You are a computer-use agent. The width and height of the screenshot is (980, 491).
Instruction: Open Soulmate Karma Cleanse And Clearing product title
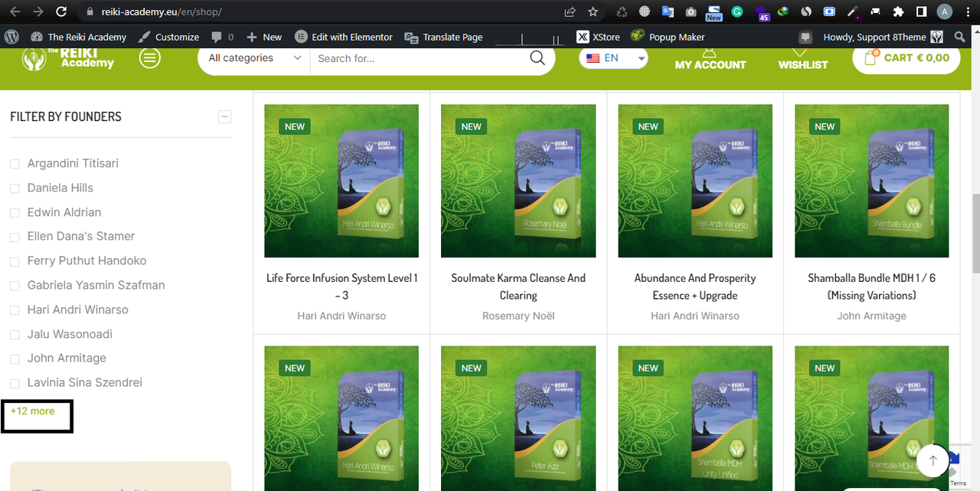(518, 286)
